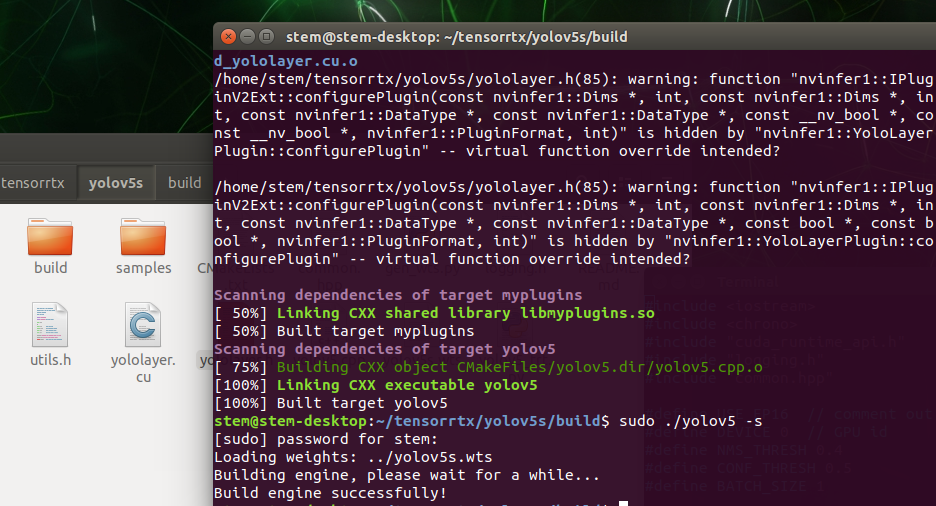The width and height of the screenshot is (936, 506).
Task: Select build in file manager path bar
Action: 184,183
